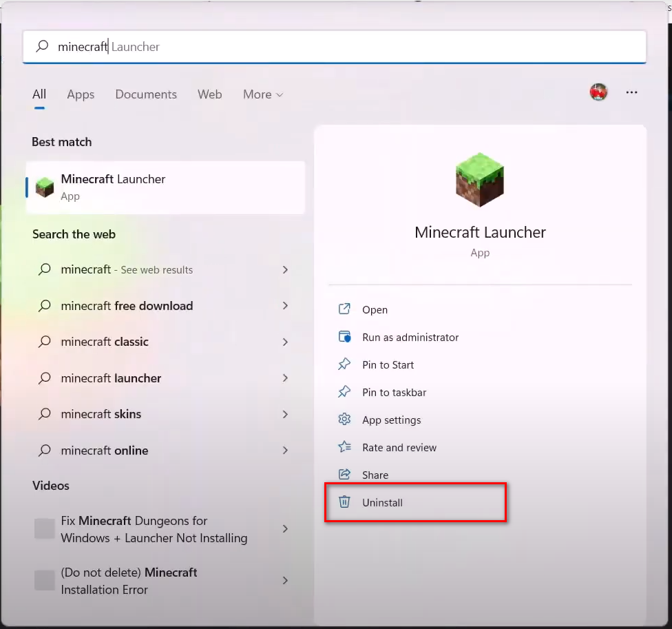
Task: Click search icon beside 'minecraft launcher' suggestion
Action: [45, 378]
